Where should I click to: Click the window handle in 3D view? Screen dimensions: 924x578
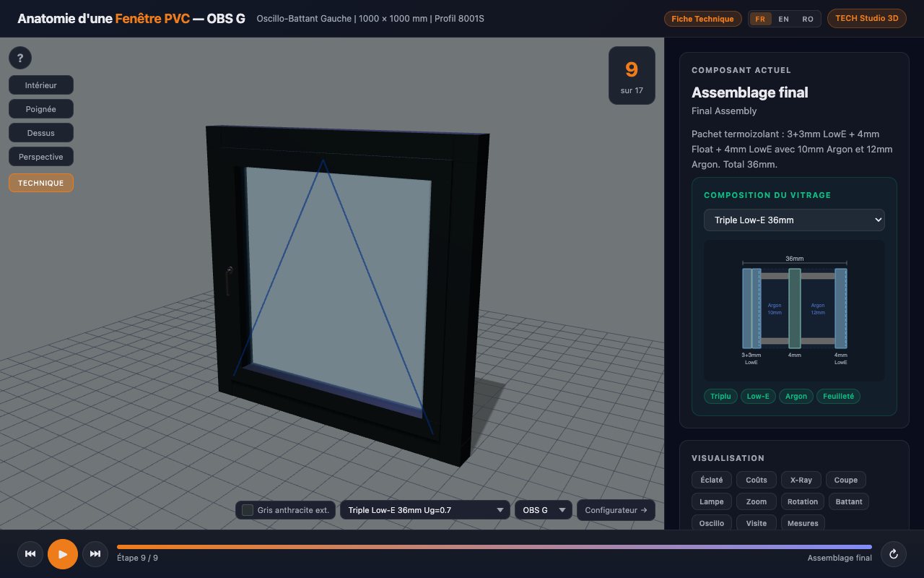coord(229,281)
